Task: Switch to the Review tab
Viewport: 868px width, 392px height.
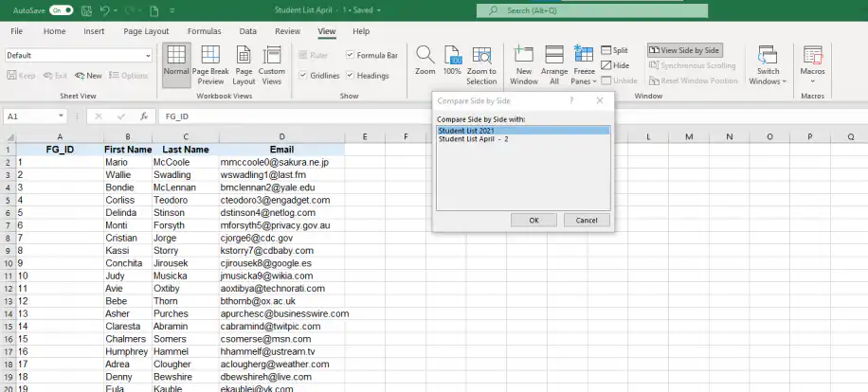Action: 288,31
